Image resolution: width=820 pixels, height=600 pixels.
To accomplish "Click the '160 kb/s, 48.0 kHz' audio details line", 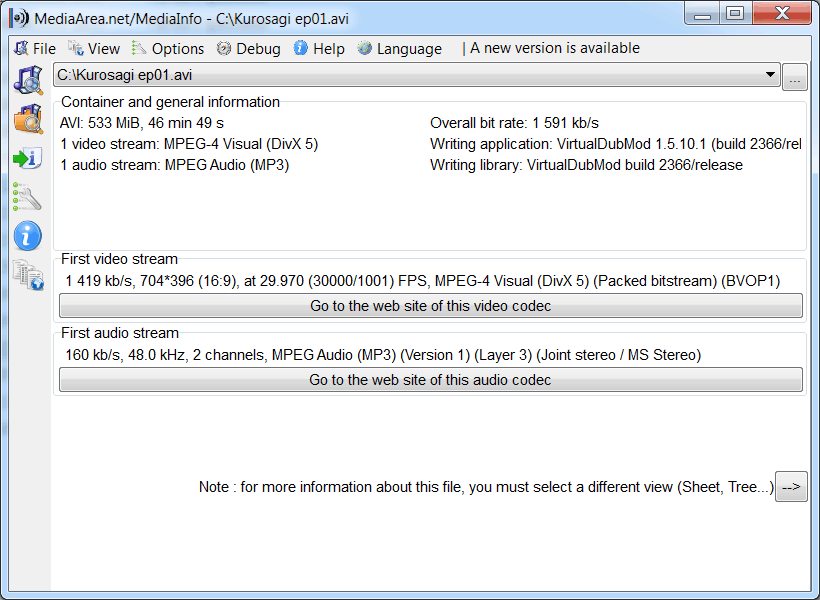I will [383, 355].
